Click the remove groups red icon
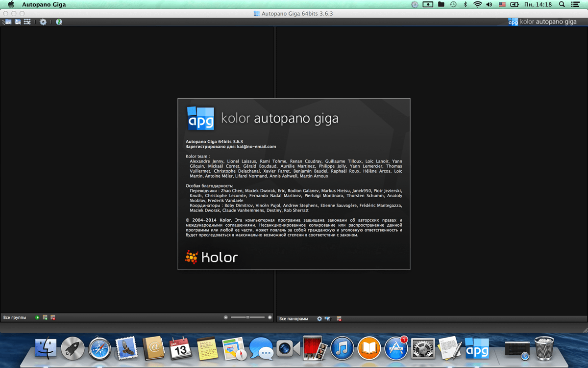The height and width of the screenshot is (368, 588). (x=53, y=317)
